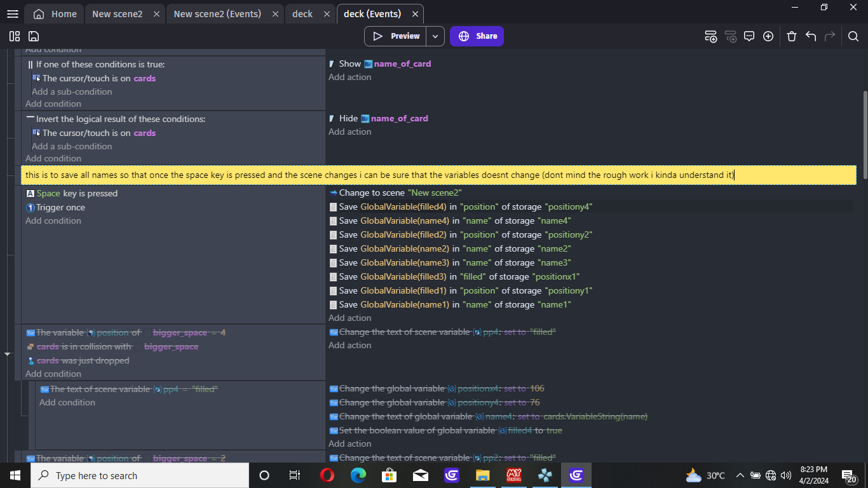Select the Change to scene "New scene2" action
This screenshot has width=868, height=488.
pyautogui.click(x=396, y=193)
